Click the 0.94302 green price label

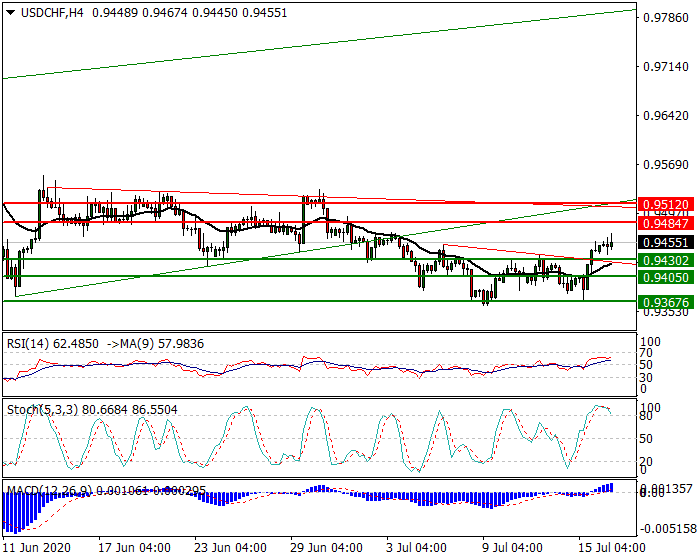[x=666, y=260]
